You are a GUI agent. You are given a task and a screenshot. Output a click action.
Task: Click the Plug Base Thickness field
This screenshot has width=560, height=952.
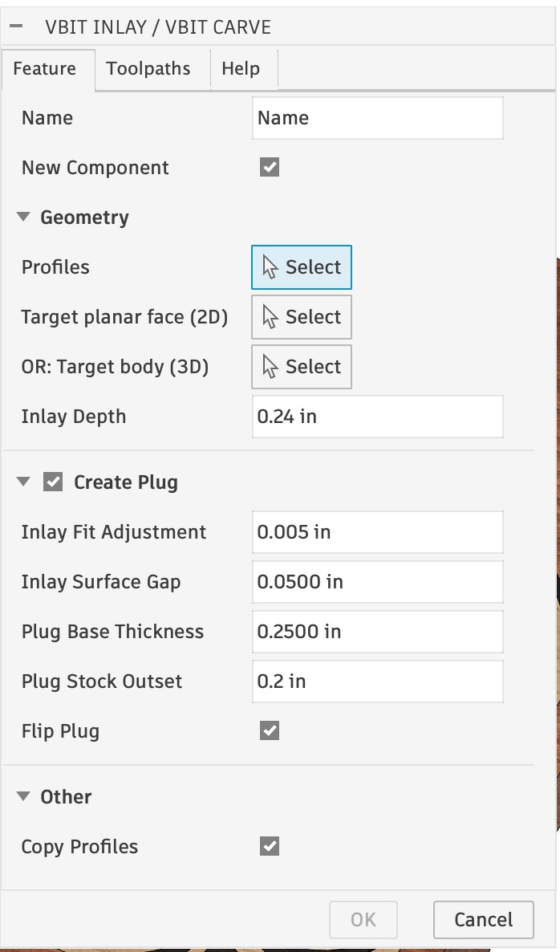pyautogui.click(x=377, y=632)
